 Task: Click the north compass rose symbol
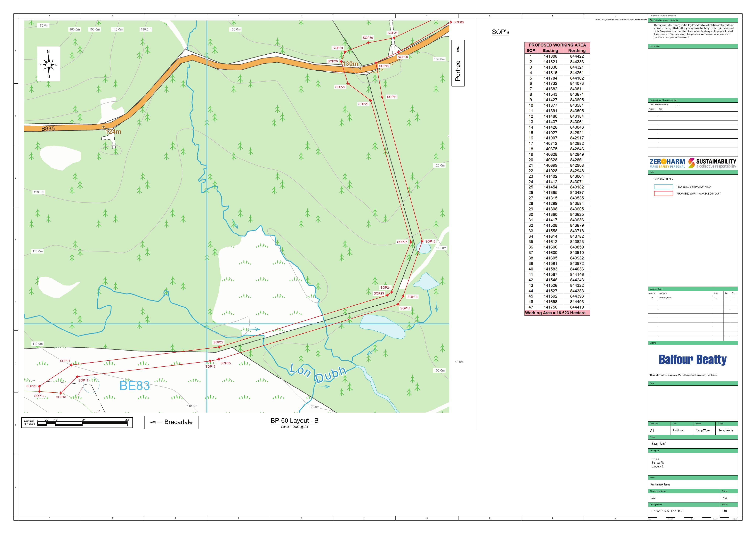coord(49,64)
